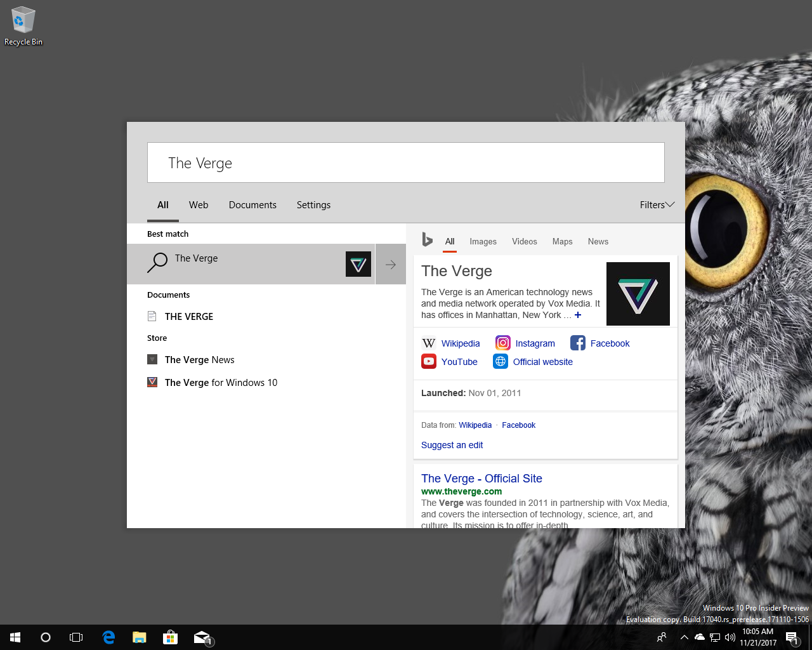Click the Facebook icon
The height and width of the screenshot is (650, 812).
578,343
